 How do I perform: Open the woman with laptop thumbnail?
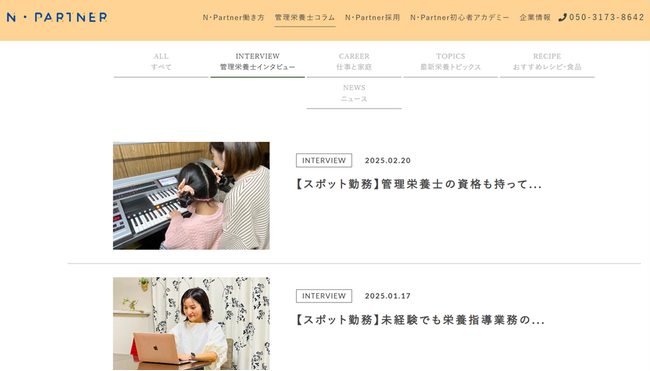tap(191, 324)
